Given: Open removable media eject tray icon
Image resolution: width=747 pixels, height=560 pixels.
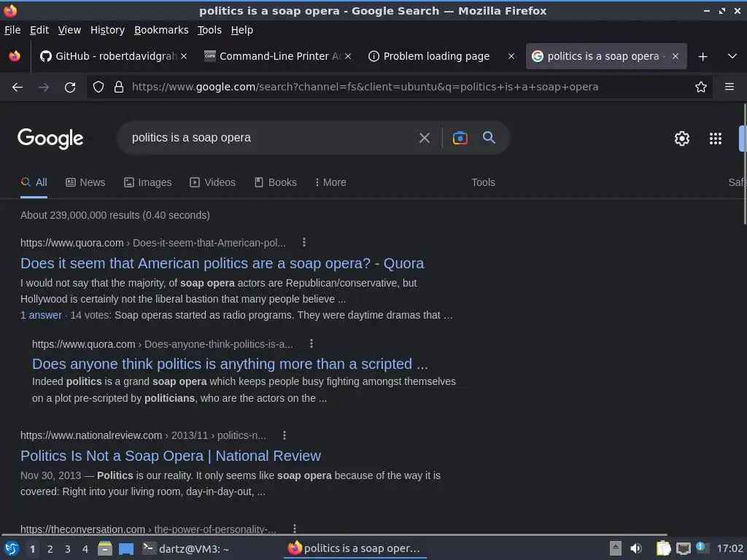Looking at the screenshot, I should [616, 548].
